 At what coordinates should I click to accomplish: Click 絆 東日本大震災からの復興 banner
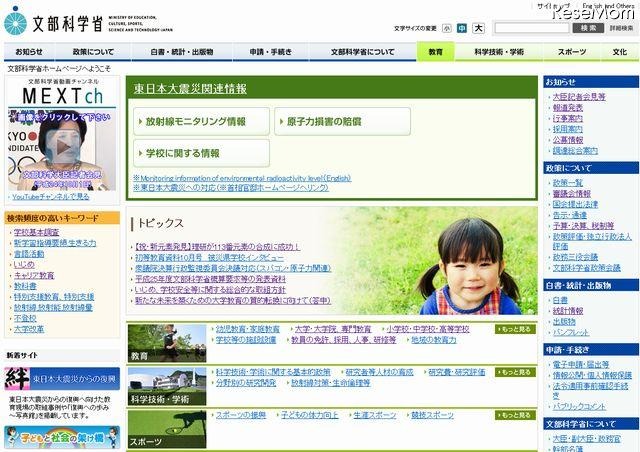click(62, 379)
